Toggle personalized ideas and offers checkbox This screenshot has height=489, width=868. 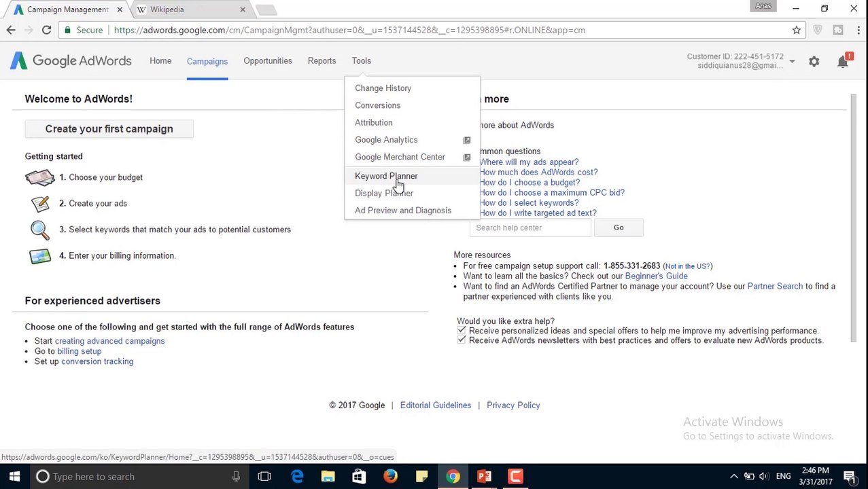(462, 330)
